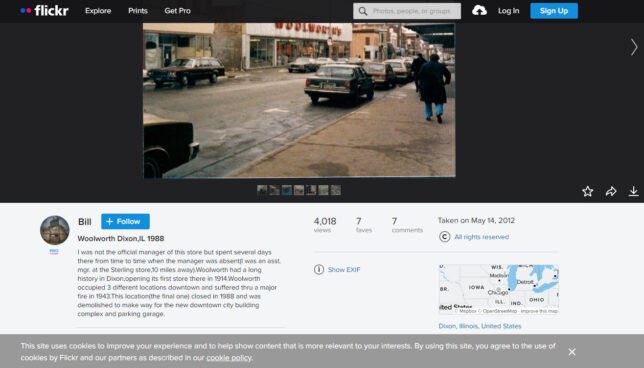Open the cookie policy link

(229, 357)
